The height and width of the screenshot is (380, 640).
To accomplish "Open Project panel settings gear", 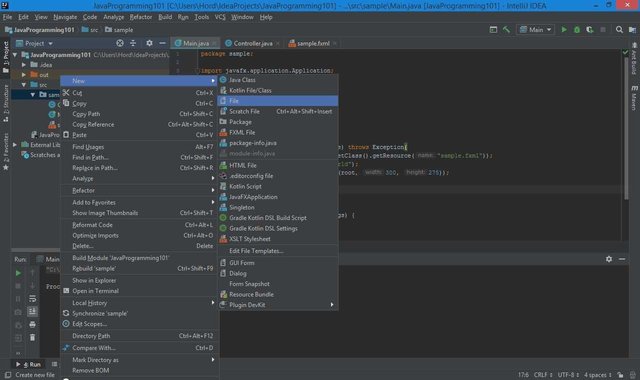I will pyautogui.click(x=149, y=43).
